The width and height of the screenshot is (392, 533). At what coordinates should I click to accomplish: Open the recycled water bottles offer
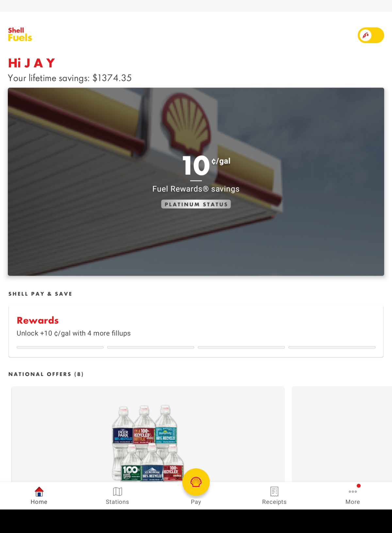pos(148,434)
